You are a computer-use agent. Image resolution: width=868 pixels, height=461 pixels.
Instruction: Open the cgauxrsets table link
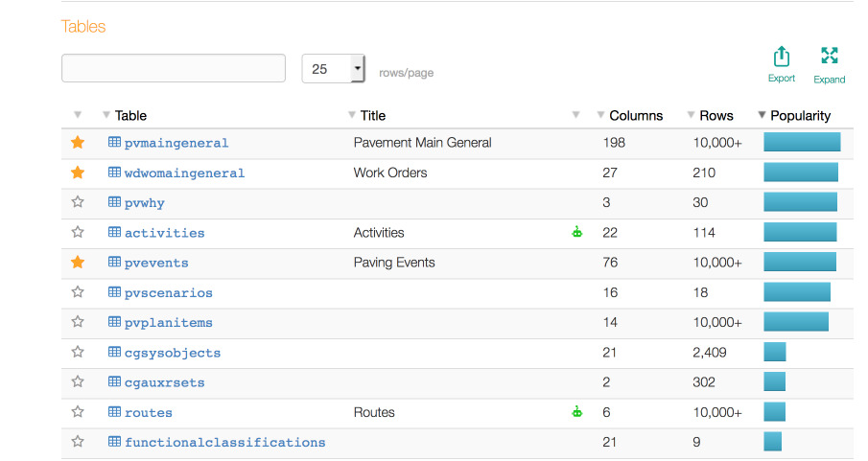[164, 382]
